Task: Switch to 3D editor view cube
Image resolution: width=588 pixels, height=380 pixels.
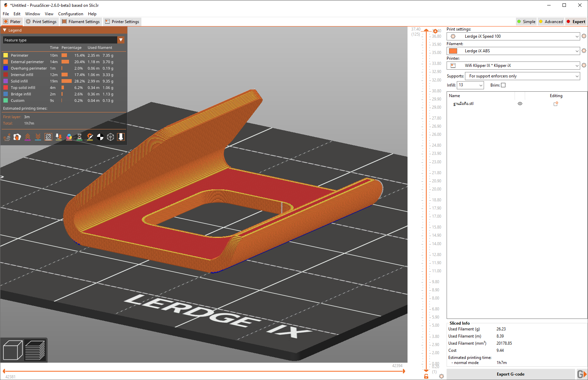Action: (x=13, y=350)
